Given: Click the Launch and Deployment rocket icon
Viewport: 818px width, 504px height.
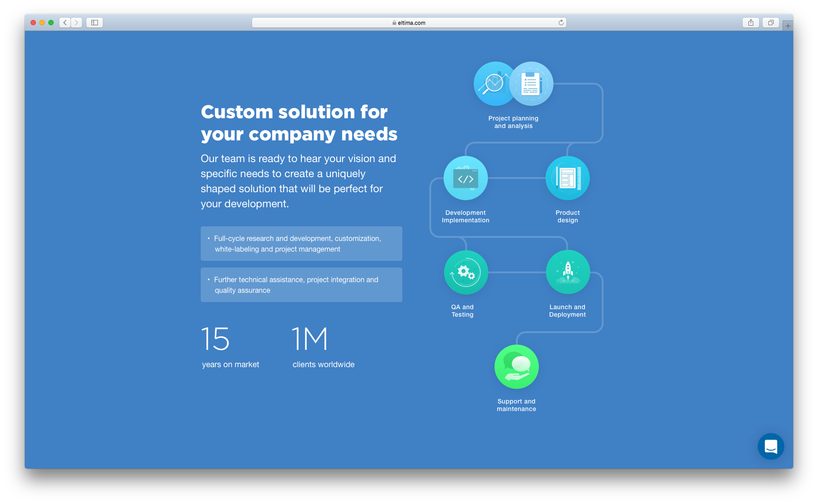Looking at the screenshot, I should pyautogui.click(x=568, y=272).
